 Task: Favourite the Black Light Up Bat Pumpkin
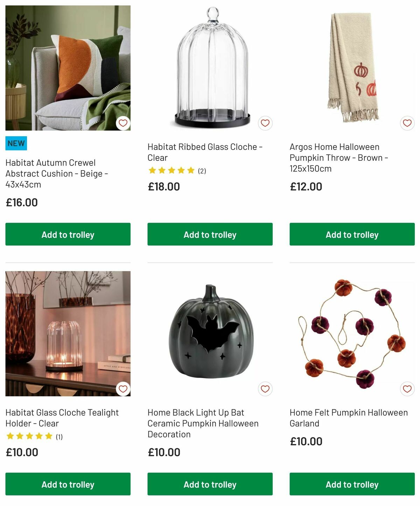pyautogui.click(x=265, y=388)
